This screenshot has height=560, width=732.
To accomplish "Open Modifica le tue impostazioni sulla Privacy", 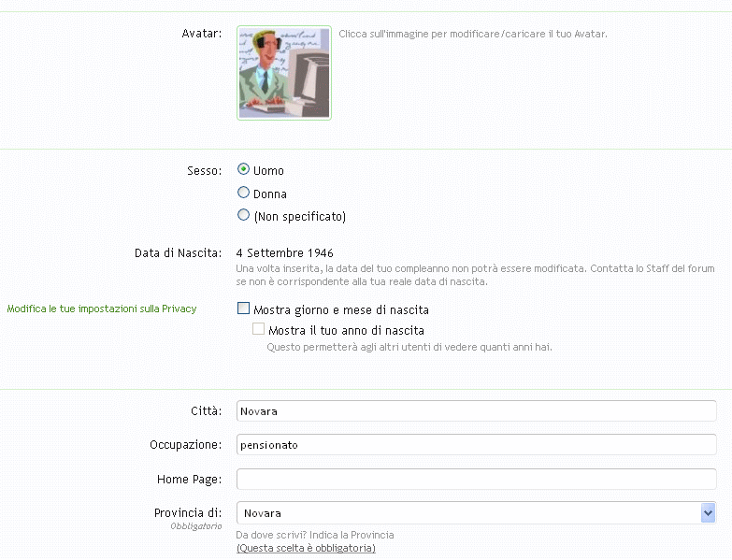I will pos(102,309).
